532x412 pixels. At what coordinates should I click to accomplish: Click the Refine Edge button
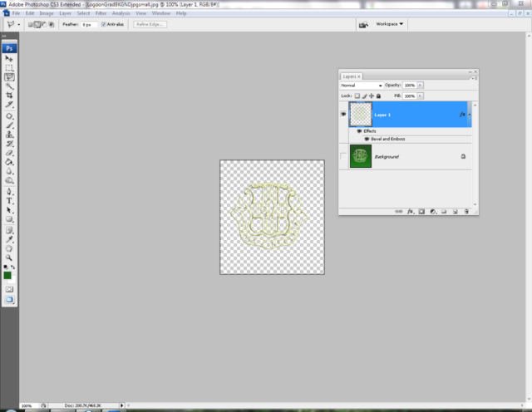[150, 24]
